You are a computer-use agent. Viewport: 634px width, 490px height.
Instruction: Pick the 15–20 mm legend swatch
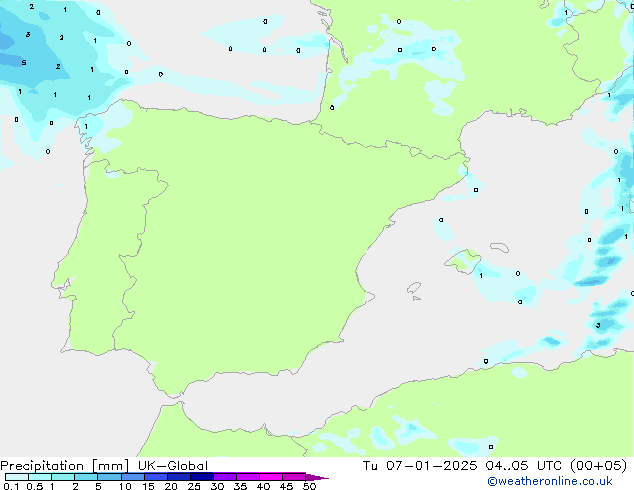pos(156,477)
